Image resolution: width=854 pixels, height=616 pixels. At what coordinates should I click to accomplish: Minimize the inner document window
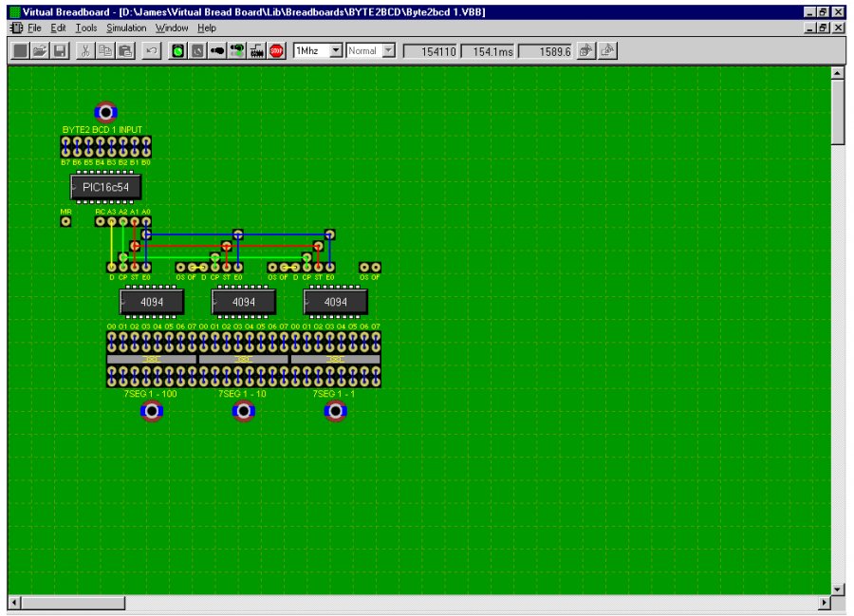coord(810,28)
